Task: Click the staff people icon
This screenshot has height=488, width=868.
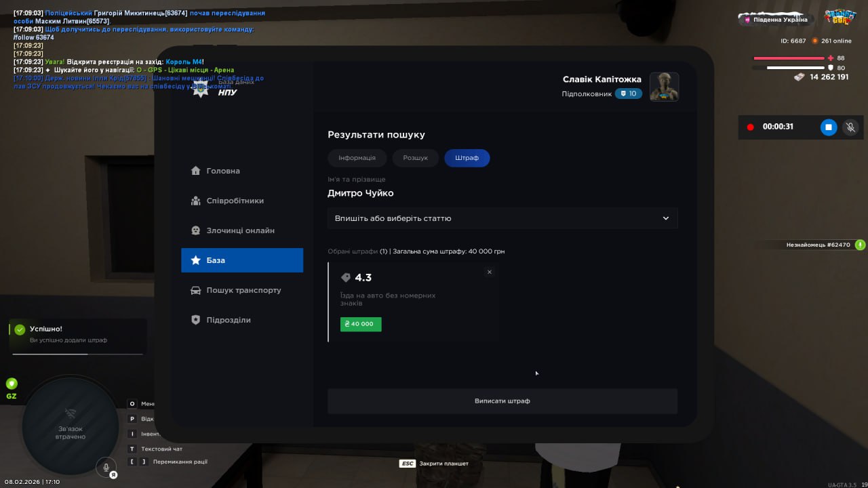Action: [196, 201]
